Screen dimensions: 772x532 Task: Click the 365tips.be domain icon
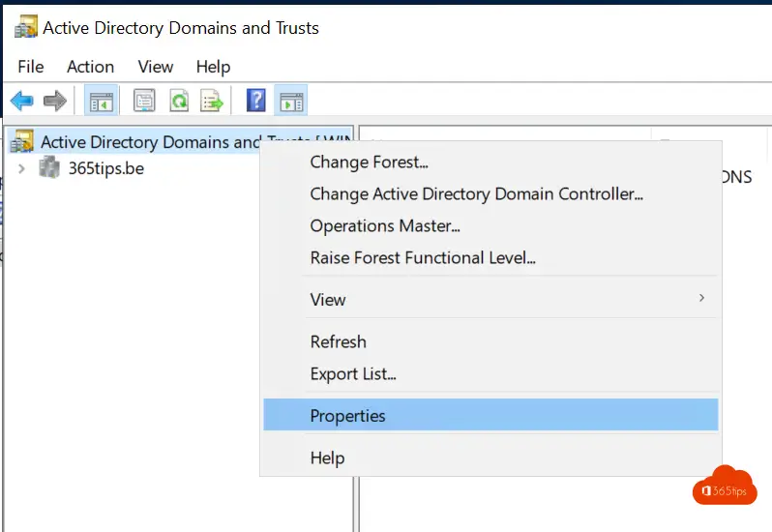(x=49, y=167)
